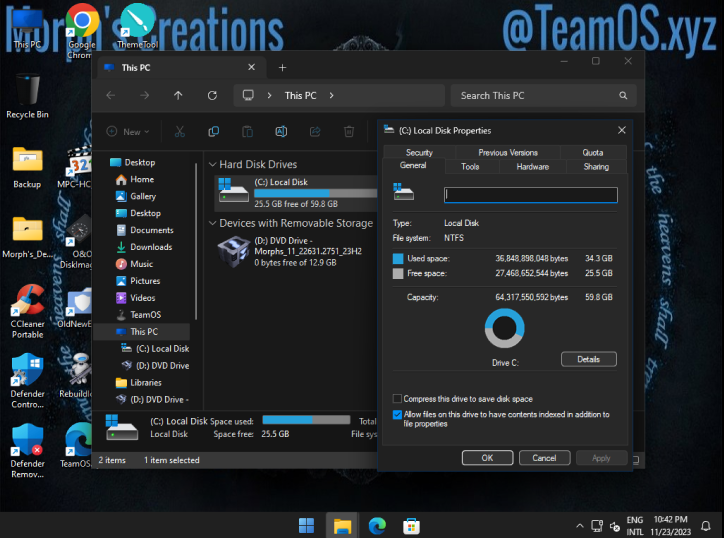Click sidebar navigation scrollbar
Image resolution: width=724 pixels, height=538 pixels.
point(196,240)
